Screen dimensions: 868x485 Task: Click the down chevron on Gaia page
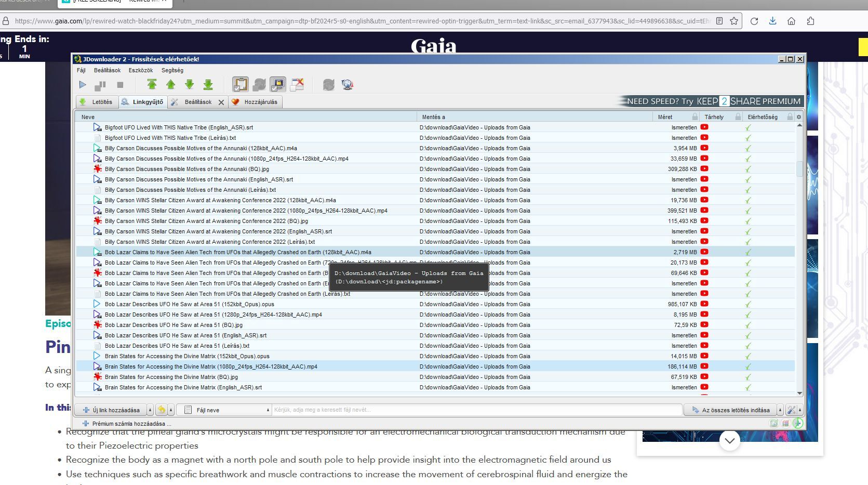730,441
